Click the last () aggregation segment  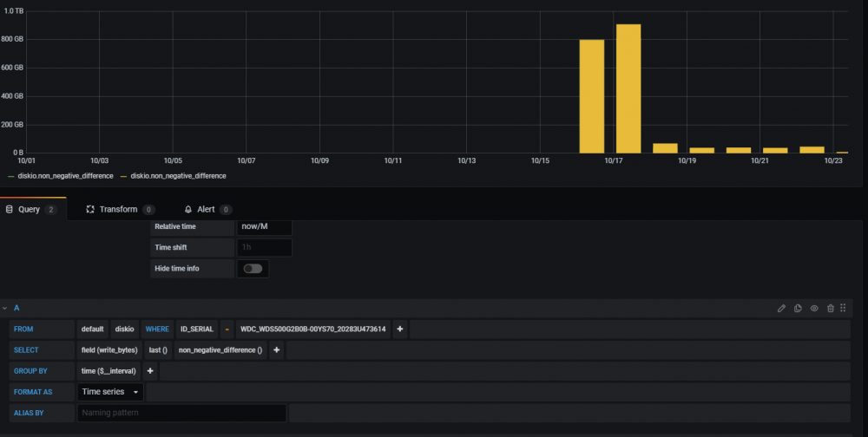pos(158,350)
